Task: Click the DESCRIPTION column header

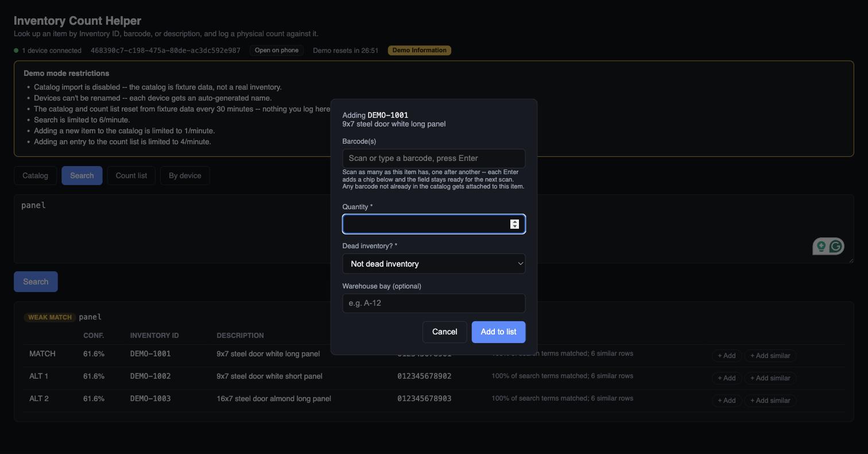Action: click(x=240, y=336)
